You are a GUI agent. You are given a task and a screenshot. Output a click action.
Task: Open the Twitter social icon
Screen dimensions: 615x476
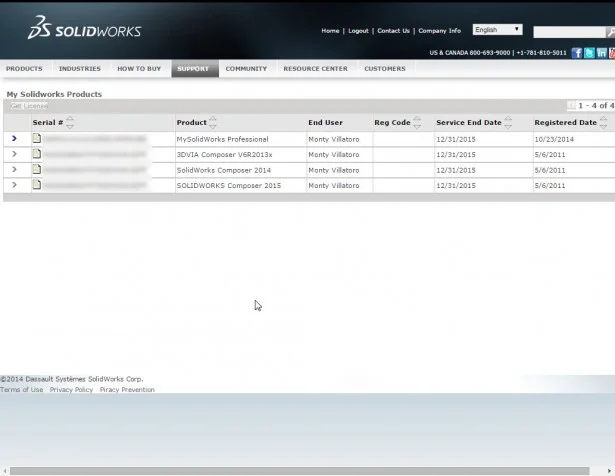coord(589,53)
